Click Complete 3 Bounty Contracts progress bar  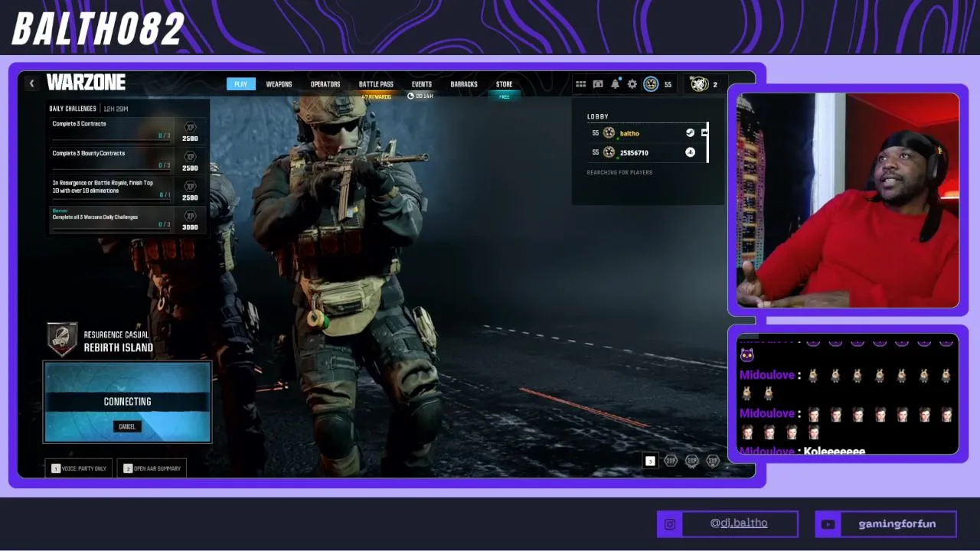(x=111, y=171)
